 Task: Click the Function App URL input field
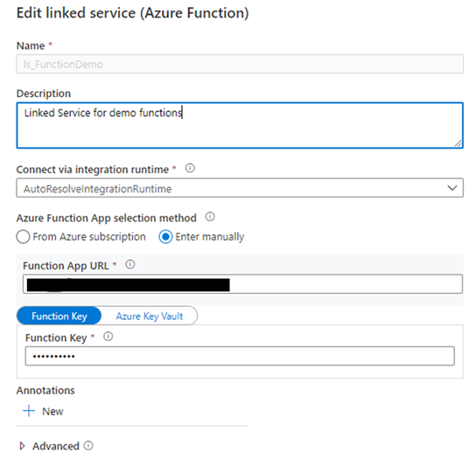point(242,284)
